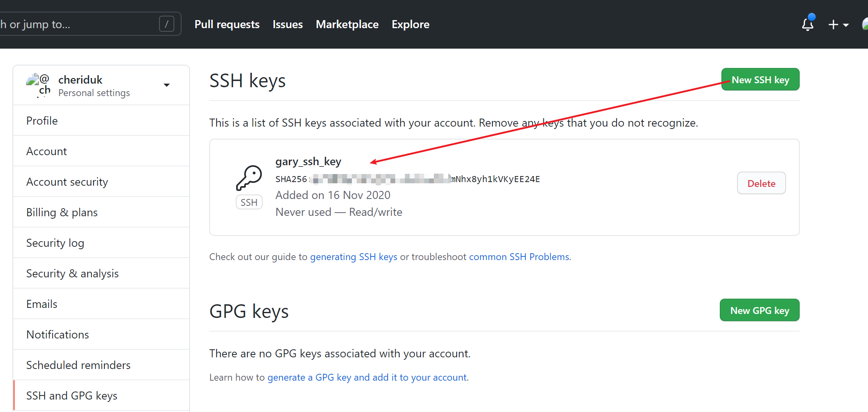Open Pull requests in top navigation
This screenshot has height=412, width=868.
point(227,25)
